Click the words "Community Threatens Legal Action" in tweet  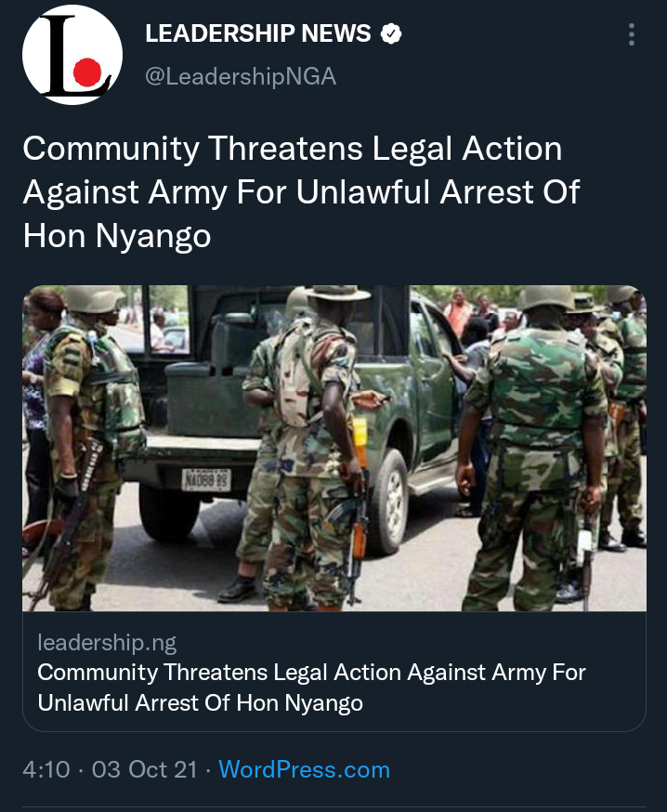(x=292, y=150)
